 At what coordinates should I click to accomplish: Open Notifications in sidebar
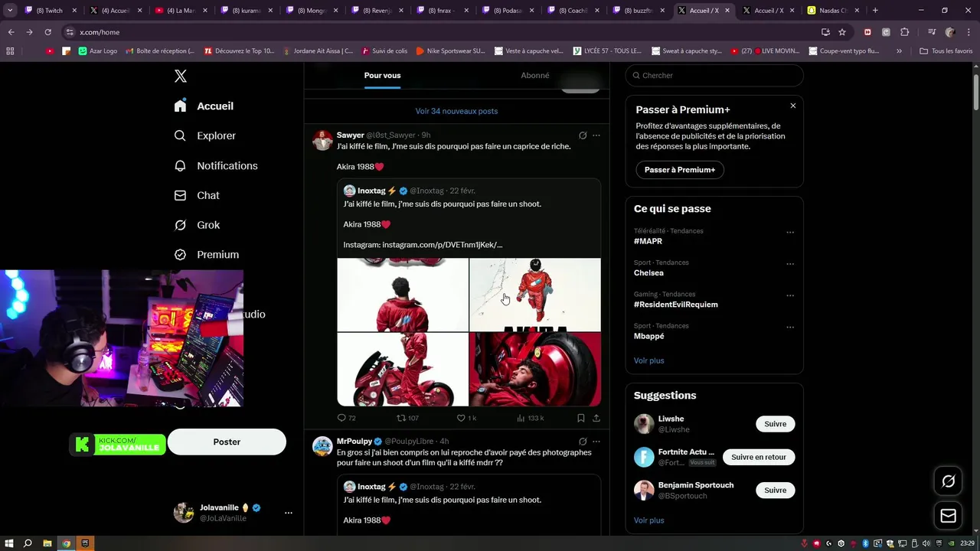click(216, 165)
